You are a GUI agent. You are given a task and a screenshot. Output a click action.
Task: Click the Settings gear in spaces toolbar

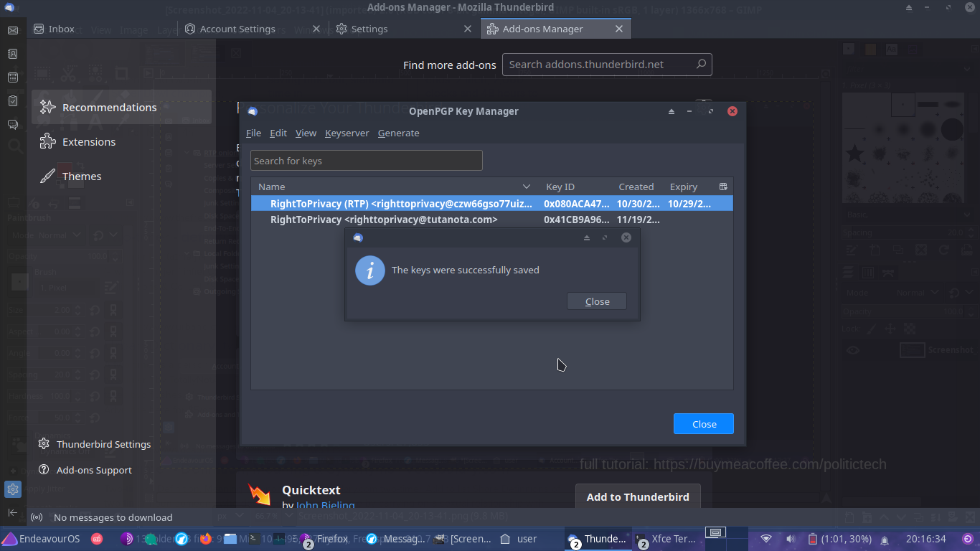pos(12,489)
